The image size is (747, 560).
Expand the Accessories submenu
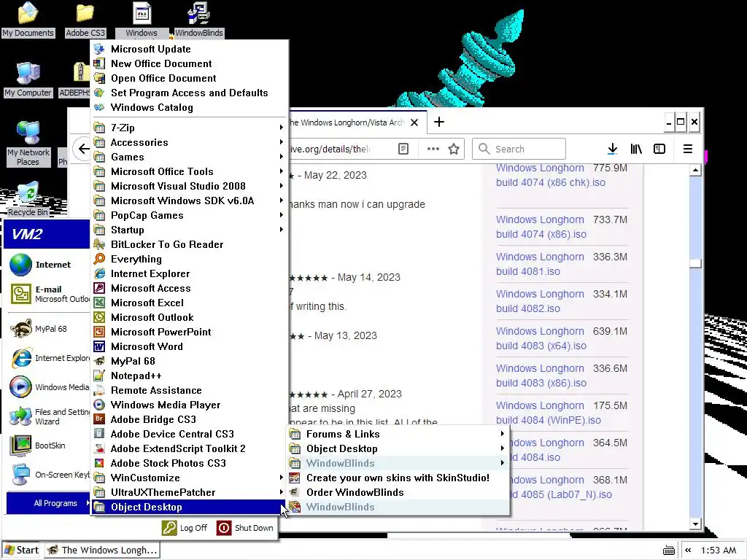(x=189, y=142)
